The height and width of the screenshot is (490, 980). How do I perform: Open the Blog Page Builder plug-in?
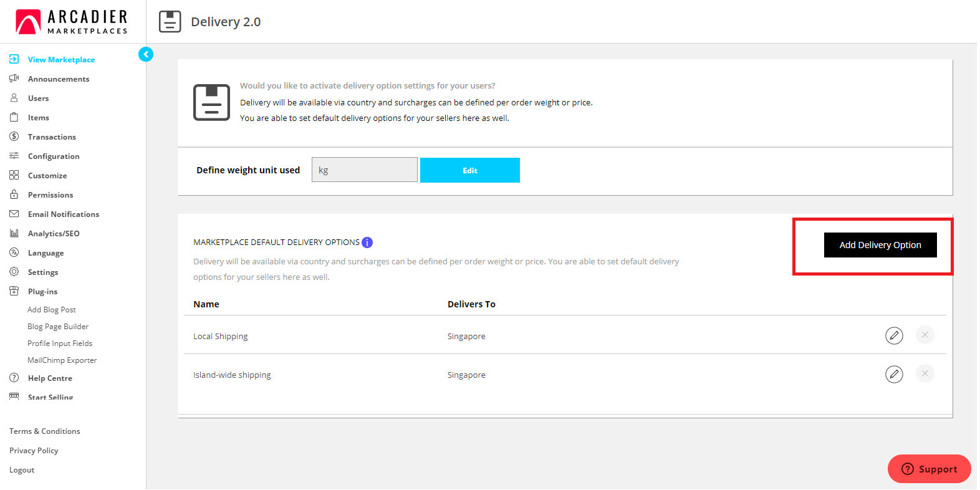58,327
